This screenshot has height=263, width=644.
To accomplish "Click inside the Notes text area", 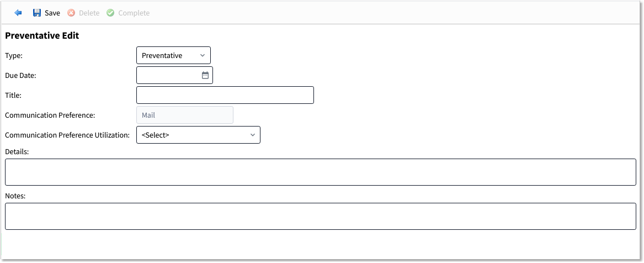I will click(321, 216).
